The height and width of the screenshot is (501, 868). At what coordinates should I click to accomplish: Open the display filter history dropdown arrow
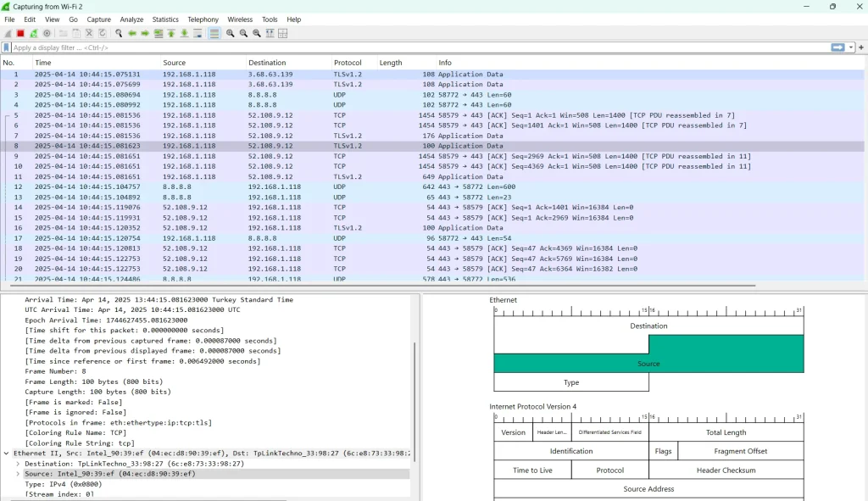click(851, 47)
